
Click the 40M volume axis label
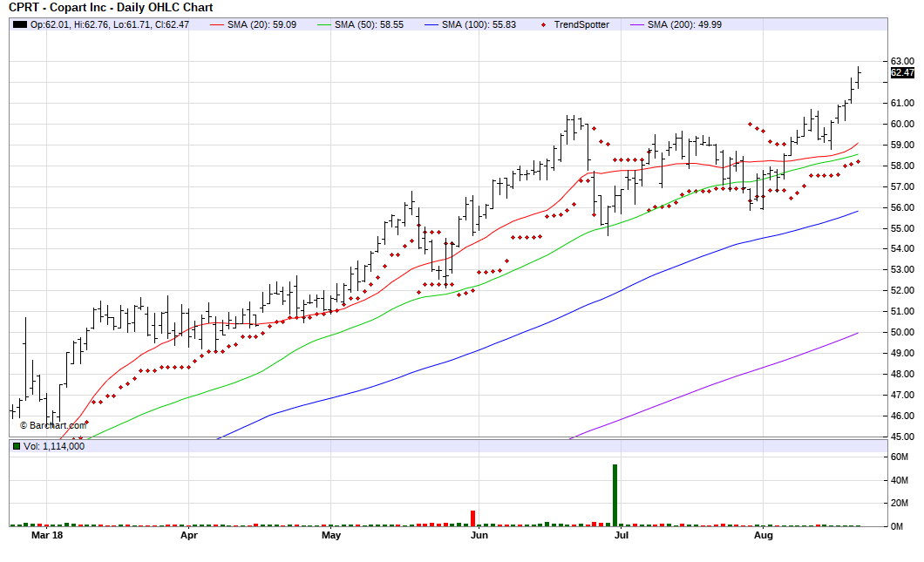pos(900,480)
